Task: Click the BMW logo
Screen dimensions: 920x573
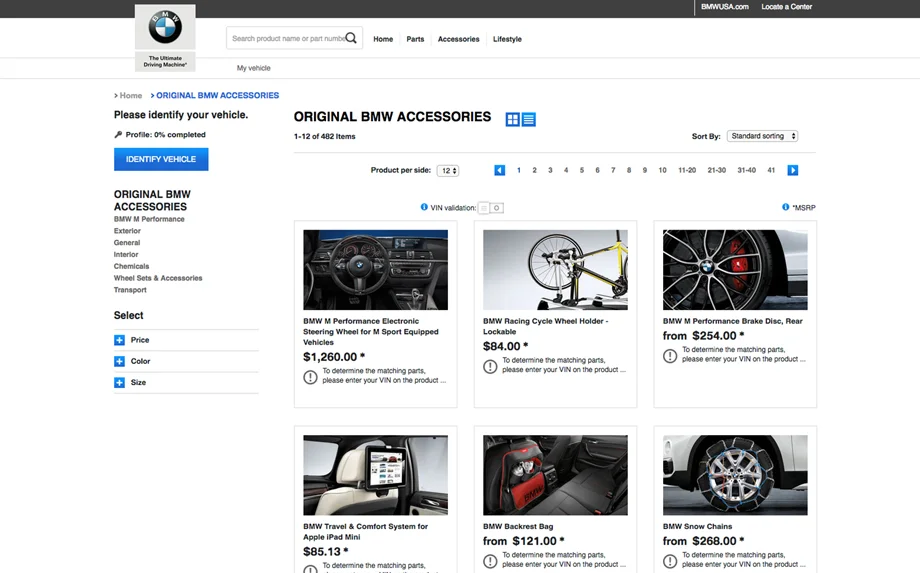Action: pos(165,27)
